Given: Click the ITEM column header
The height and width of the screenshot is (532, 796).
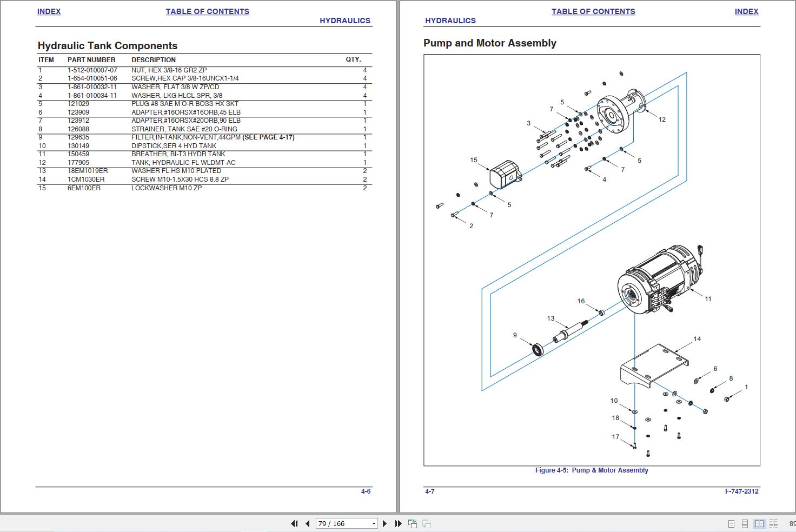Looking at the screenshot, I should (46, 60).
